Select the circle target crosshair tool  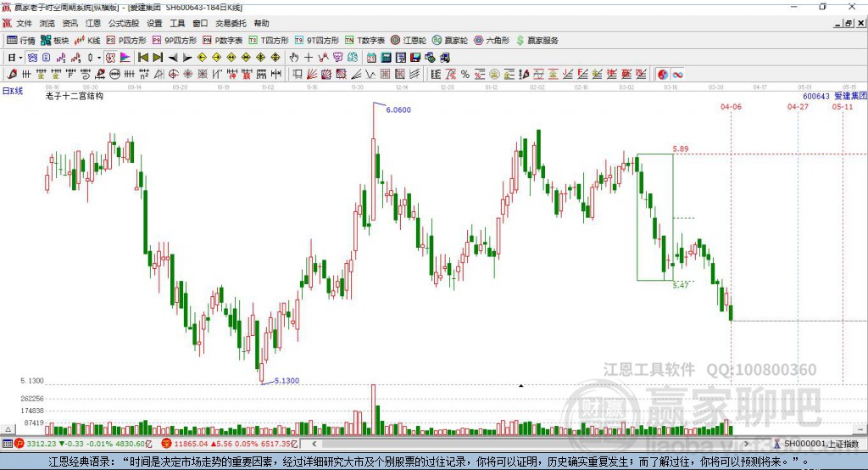click(173, 75)
